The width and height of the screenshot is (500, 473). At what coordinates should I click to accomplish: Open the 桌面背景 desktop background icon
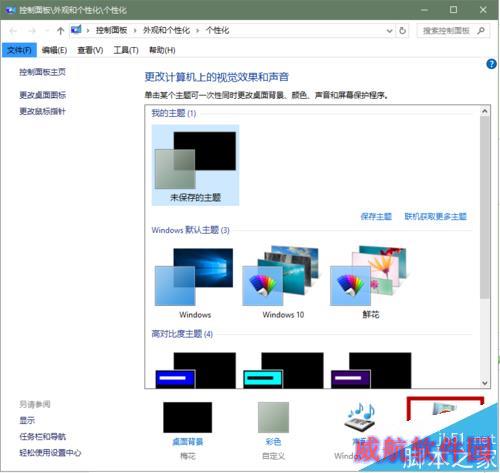(188, 418)
